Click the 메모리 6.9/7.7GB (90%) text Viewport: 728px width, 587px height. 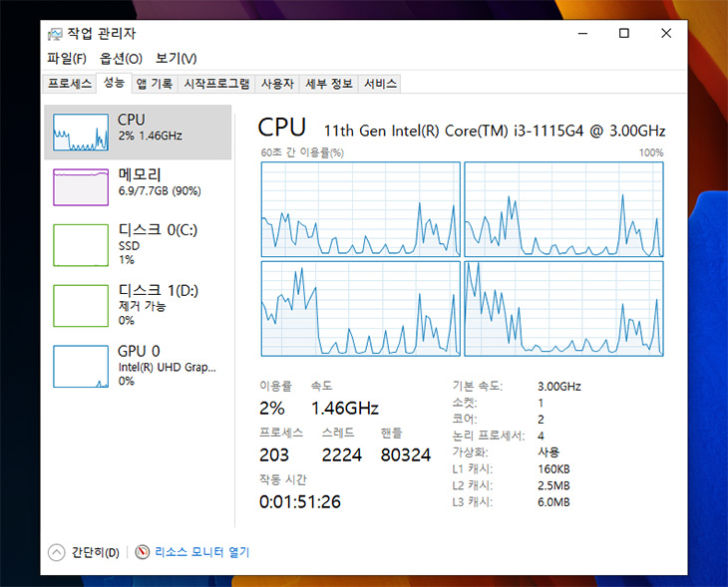tap(160, 191)
